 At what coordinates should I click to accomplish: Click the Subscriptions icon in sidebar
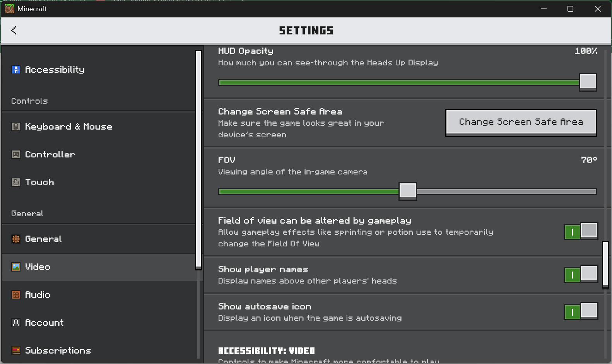point(16,350)
